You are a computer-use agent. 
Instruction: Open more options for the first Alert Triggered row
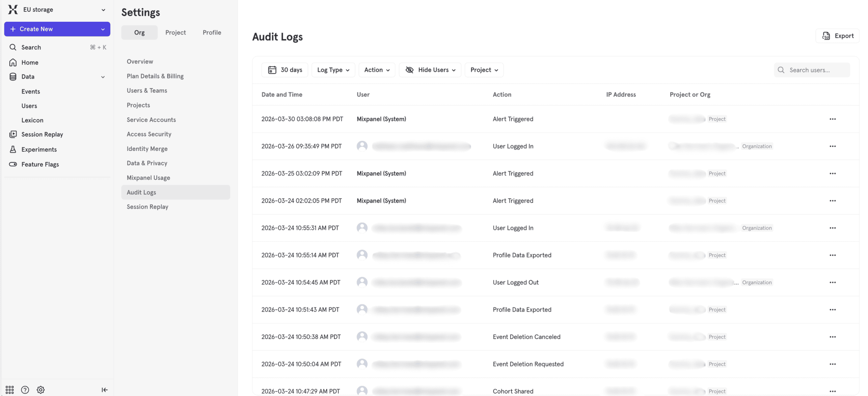point(832,119)
